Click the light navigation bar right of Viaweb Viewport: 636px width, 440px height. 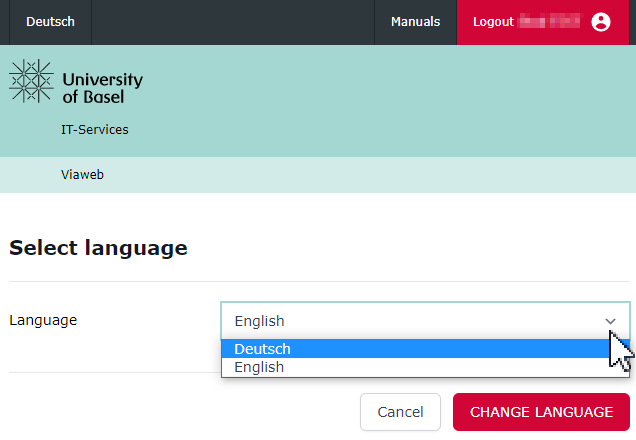click(380, 175)
